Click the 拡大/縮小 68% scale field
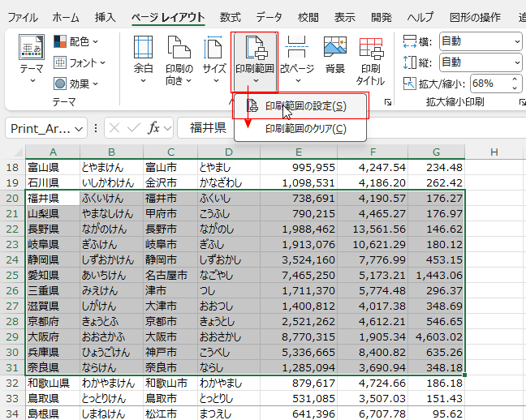 click(x=491, y=84)
